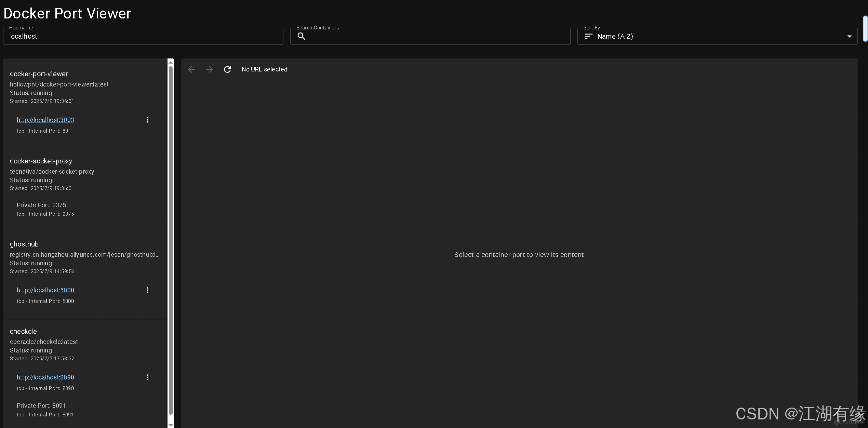This screenshot has height=428, width=868.
Task: Open the http://localhost:8090 link
Action: point(45,377)
